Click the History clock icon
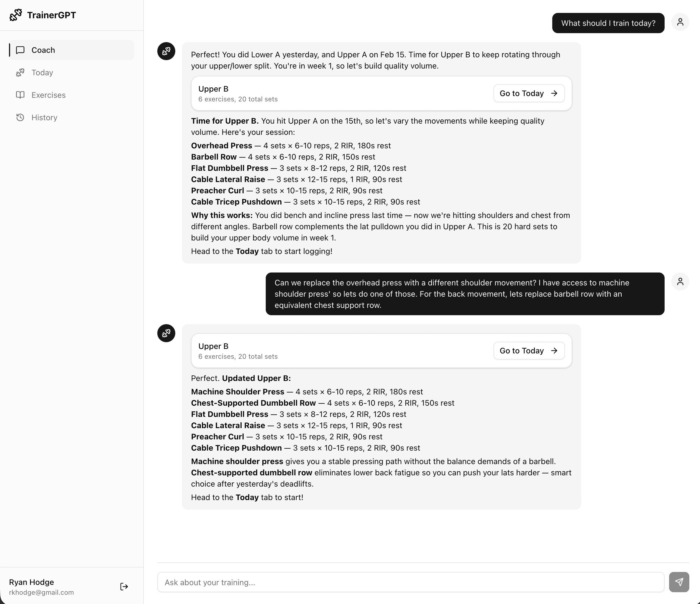This screenshot has width=700, height=604. click(x=21, y=117)
